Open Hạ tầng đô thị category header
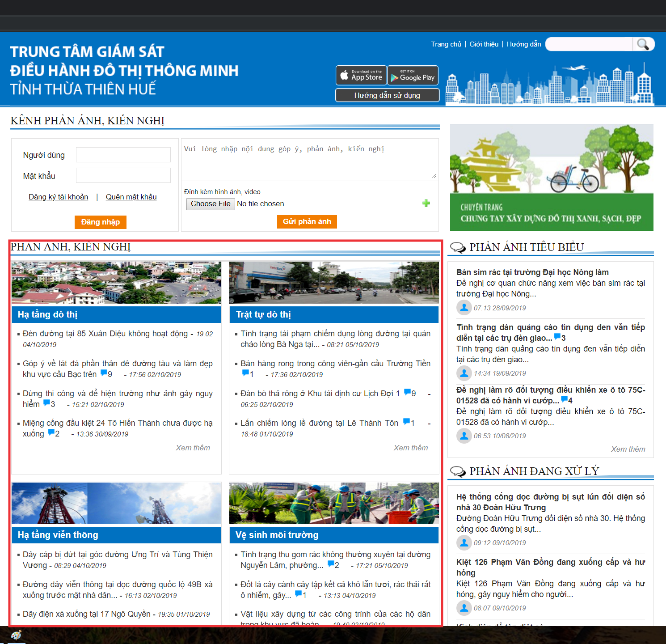Screen dimensions: 666x644 [117, 314]
